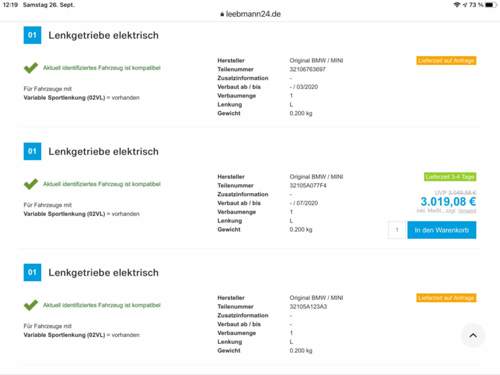Click green compatibility checkmark in second listing
This screenshot has height=375, width=500.
(31, 184)
